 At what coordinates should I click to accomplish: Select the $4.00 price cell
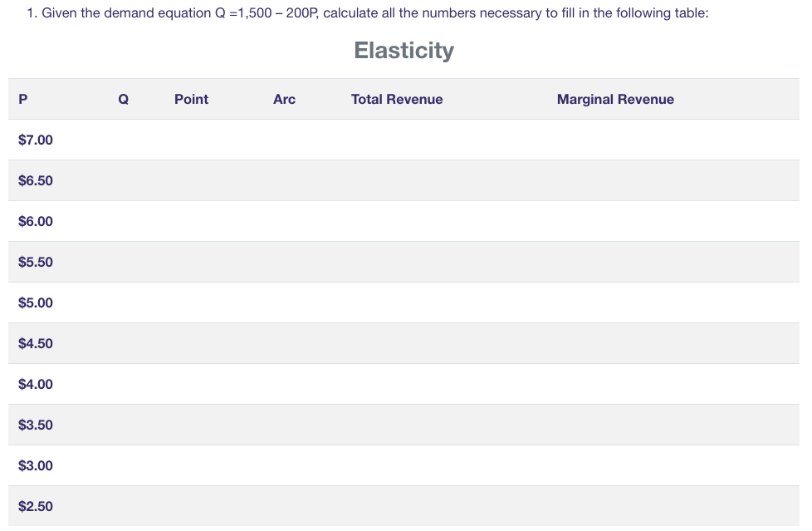(x=35, y=384)
